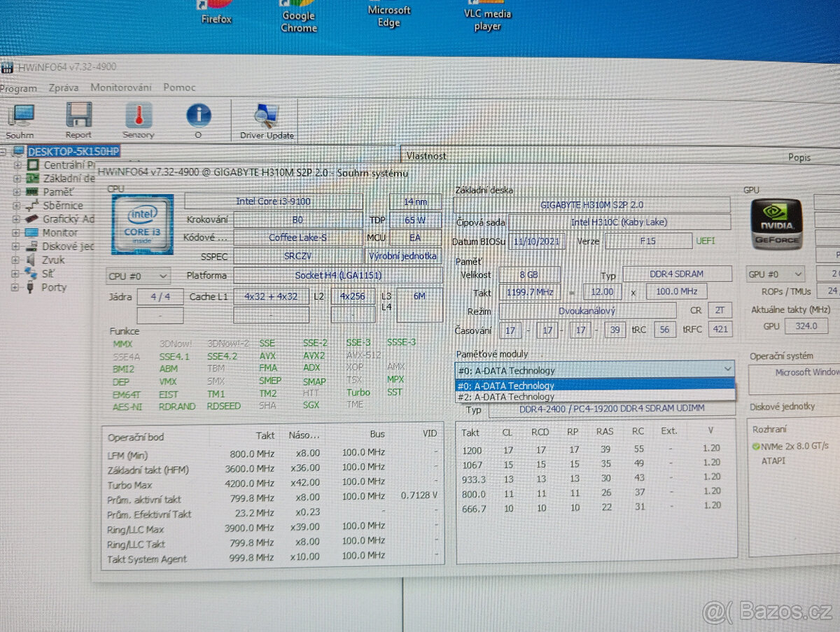Click the Monitor tree icon
Image resolution: width=840 pixels, height=632 pixels.
click(32, 232)
